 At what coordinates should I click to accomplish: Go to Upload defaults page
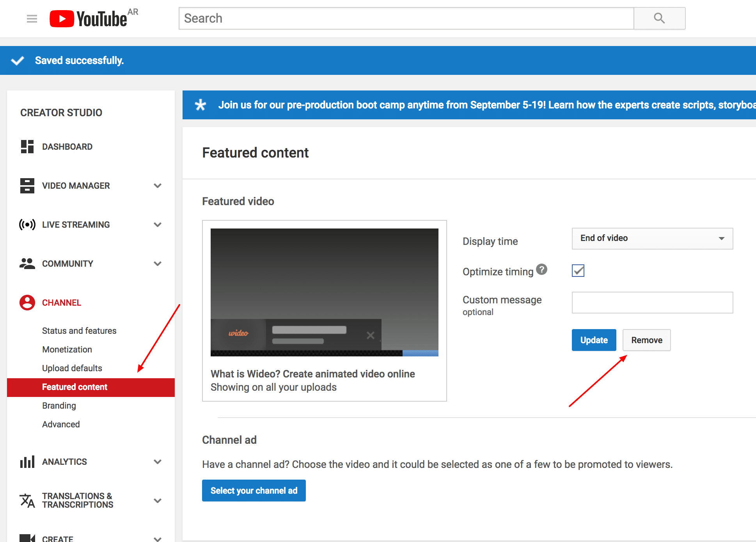point(72,368)
